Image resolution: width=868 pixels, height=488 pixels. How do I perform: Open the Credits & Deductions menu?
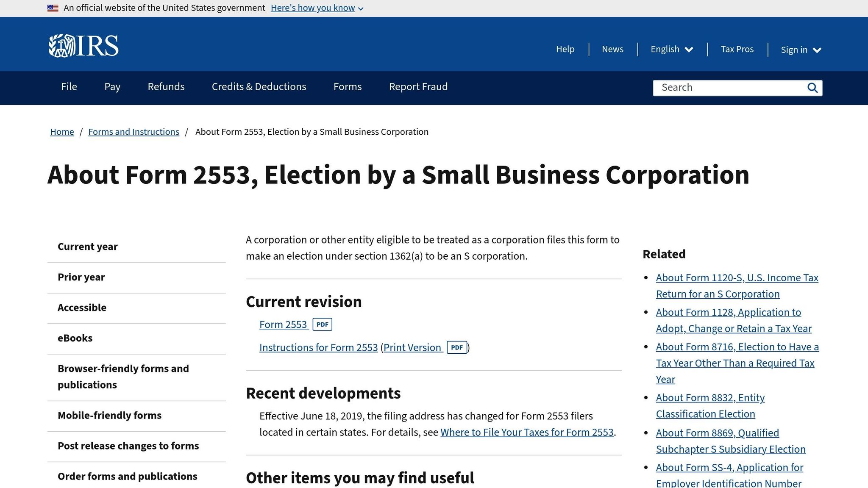(x=259, y=87)
